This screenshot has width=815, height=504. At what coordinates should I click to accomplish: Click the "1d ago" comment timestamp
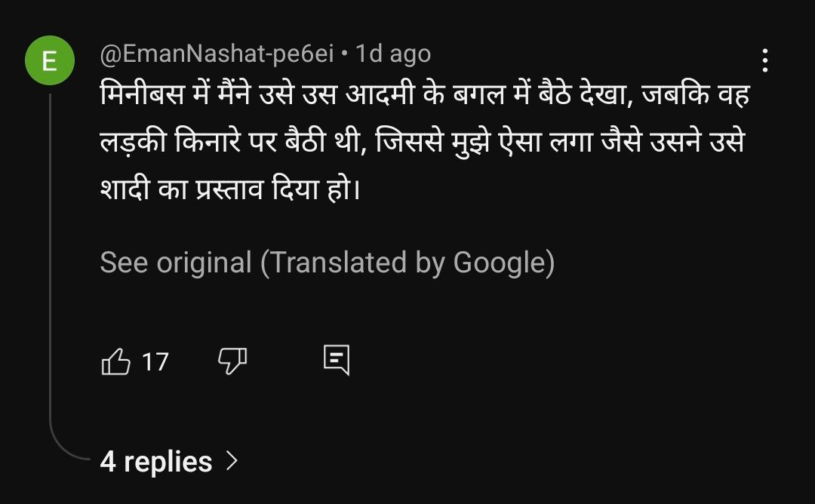tap(392, 54)
